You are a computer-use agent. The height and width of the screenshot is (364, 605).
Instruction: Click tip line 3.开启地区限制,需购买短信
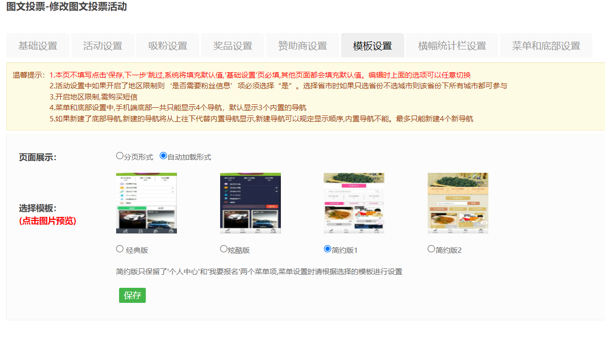(x=93, y=97)
